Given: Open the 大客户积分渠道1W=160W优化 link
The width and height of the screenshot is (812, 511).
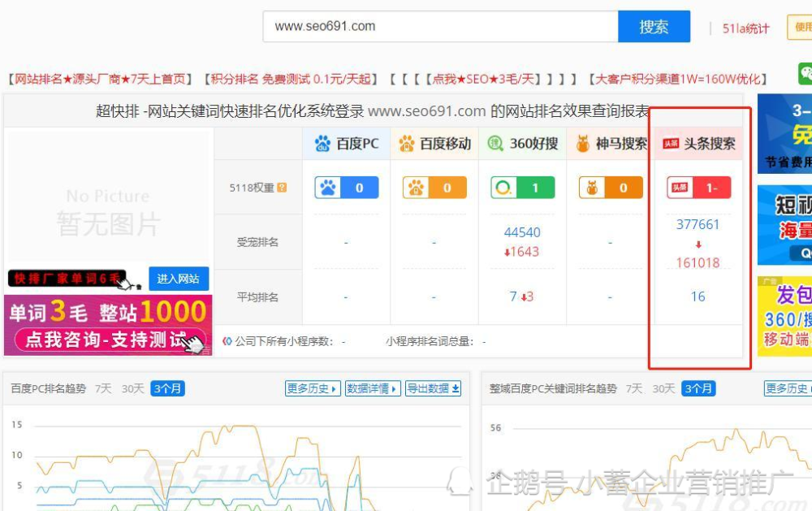Looking at the screenshot, I should (677, 79).
